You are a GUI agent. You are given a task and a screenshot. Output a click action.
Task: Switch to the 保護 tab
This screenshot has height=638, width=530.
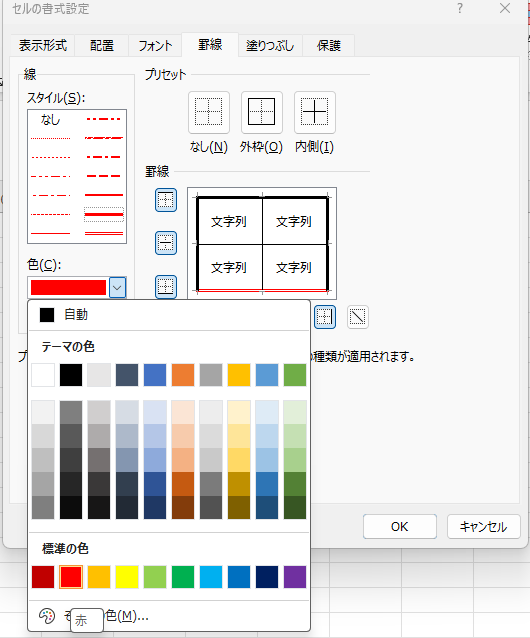pos(329,45)
